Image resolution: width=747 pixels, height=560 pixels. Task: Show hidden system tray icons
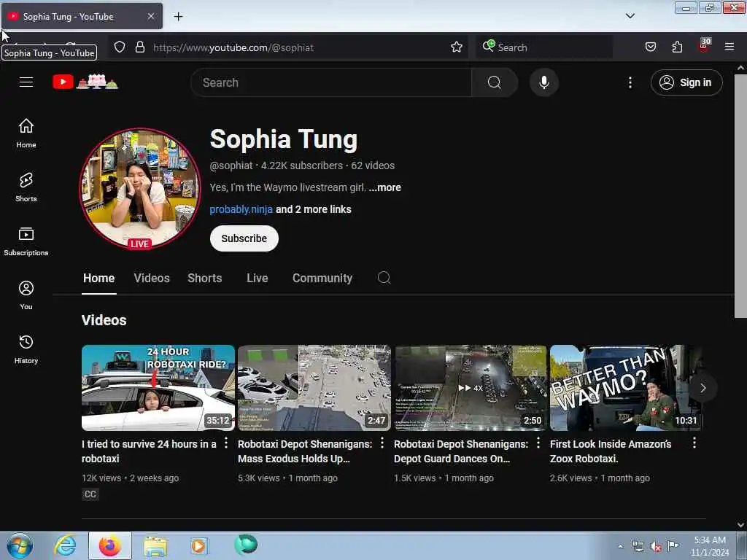(620, 546)
